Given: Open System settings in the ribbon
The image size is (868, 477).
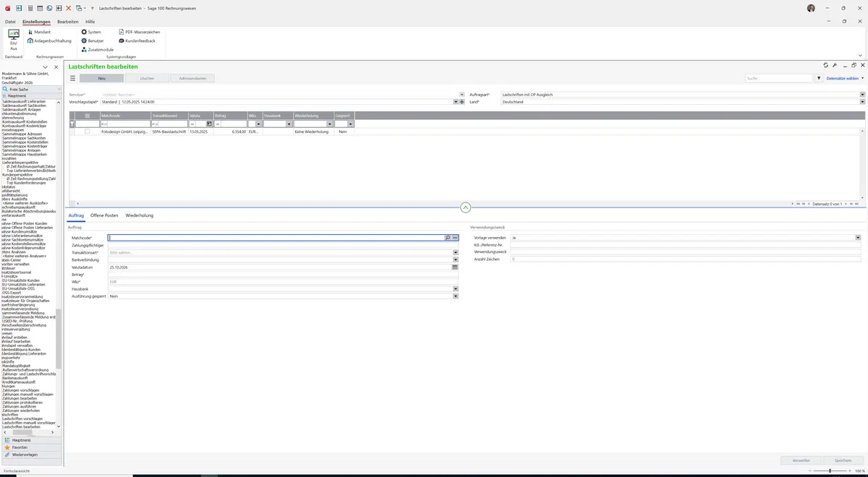Looking at the screenshot, I should [91, 32].
